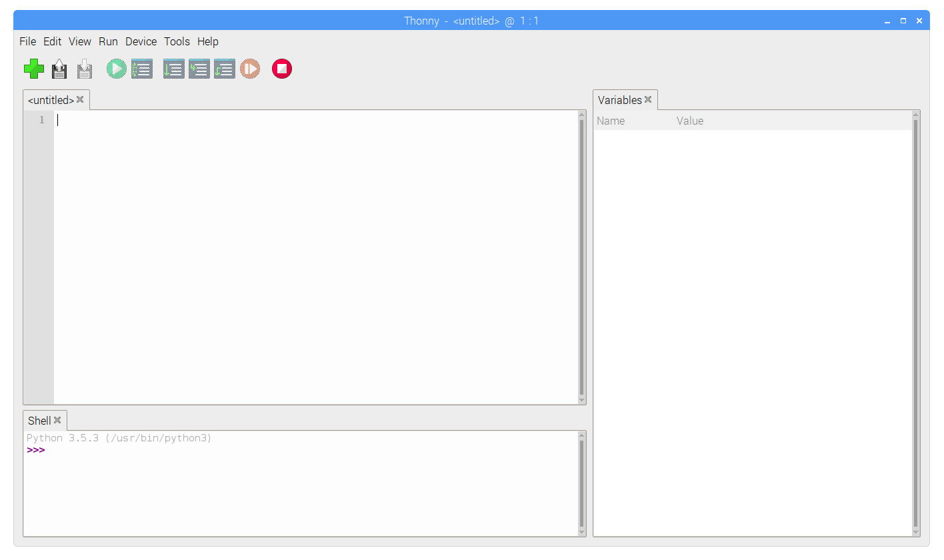Open the Device menu

141,41
